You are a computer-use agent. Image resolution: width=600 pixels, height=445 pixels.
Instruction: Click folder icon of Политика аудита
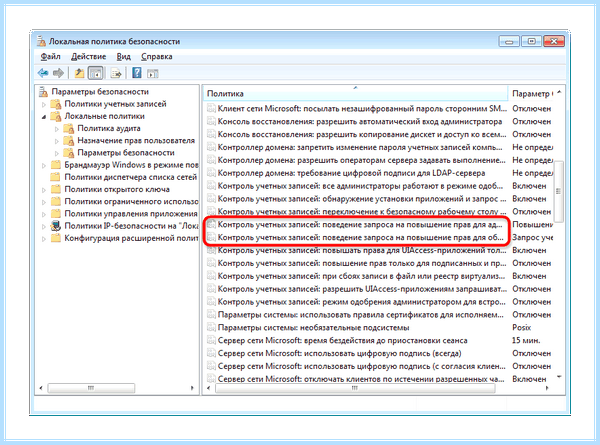(69, 129)
